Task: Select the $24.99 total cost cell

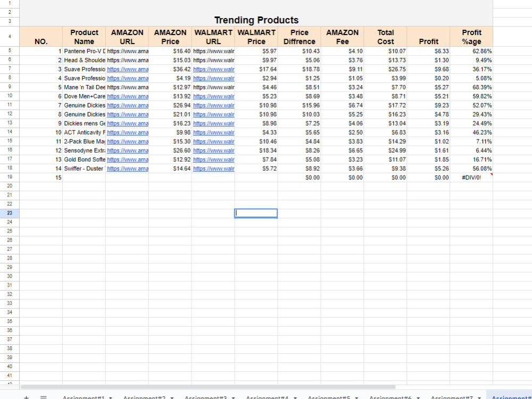Action: 385,151
